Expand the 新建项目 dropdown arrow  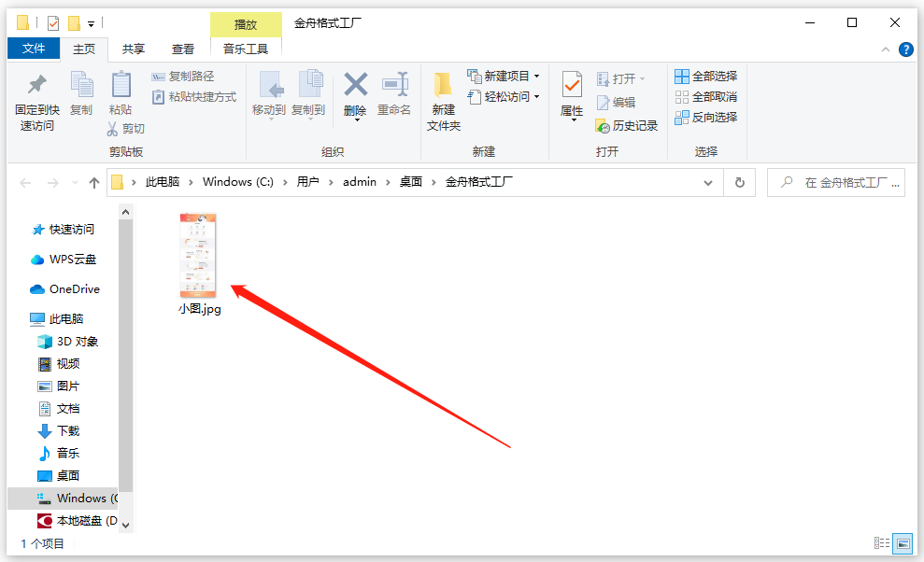click(x=535, y=76)
